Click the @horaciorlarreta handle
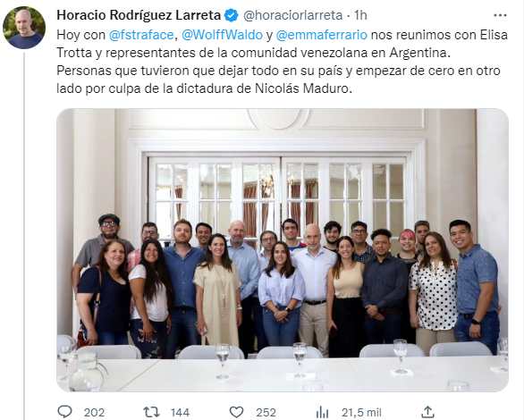The height and width of the screenshot is (420, 524). coord(292,15)
